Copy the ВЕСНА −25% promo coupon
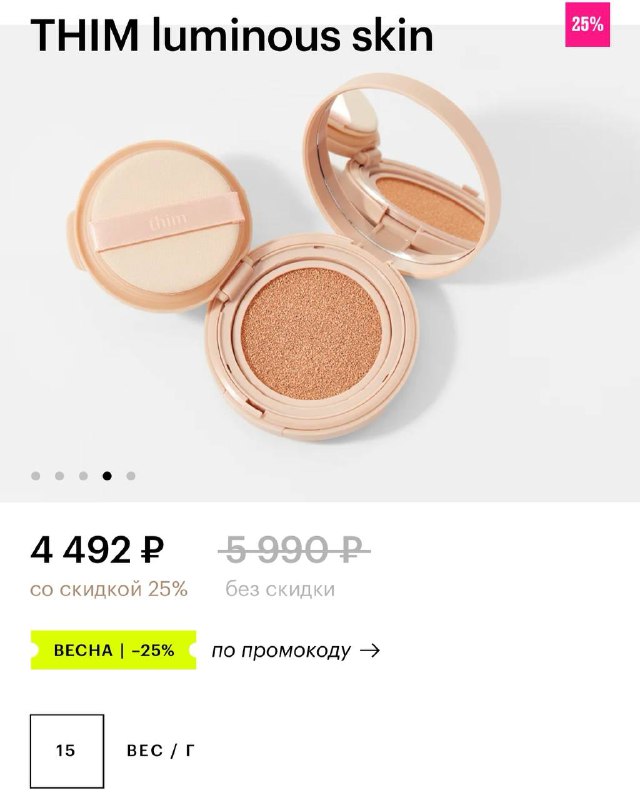This screenshot has width=640, height=800. click(113, 651)
